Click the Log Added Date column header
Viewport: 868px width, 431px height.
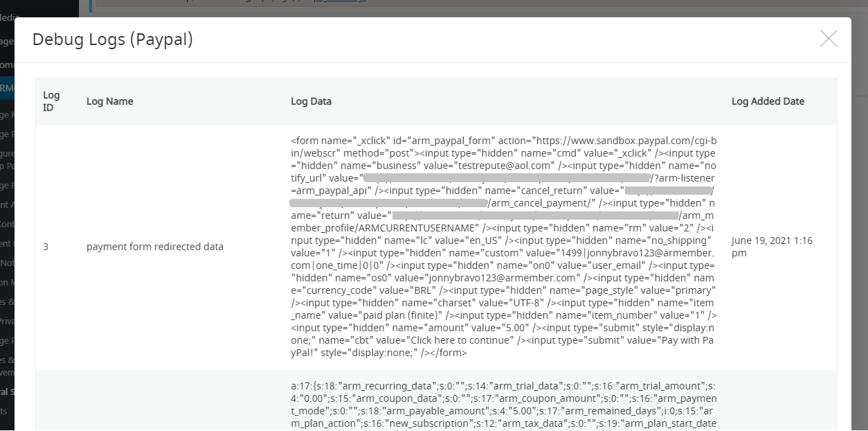click(768, 101)
